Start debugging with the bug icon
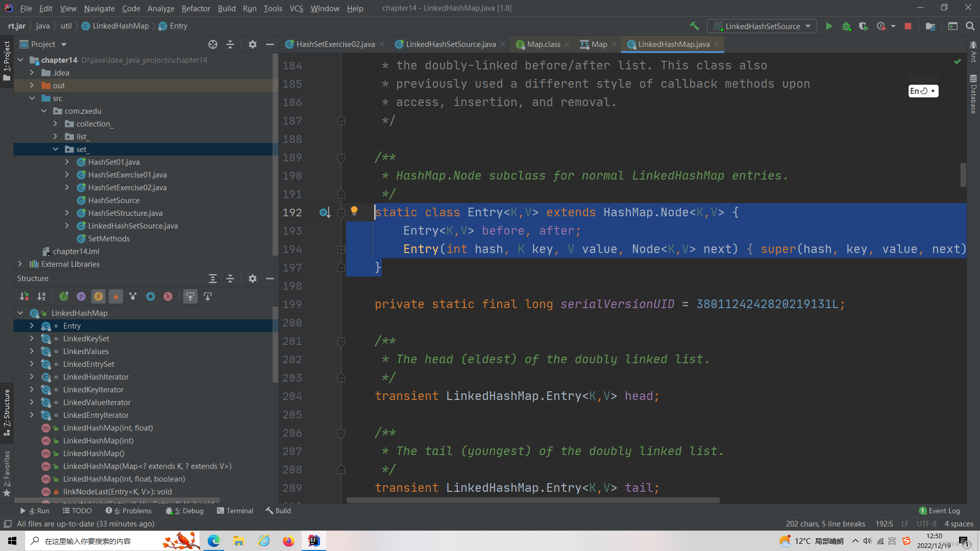 pyautogui.click(x=846, y=26)
